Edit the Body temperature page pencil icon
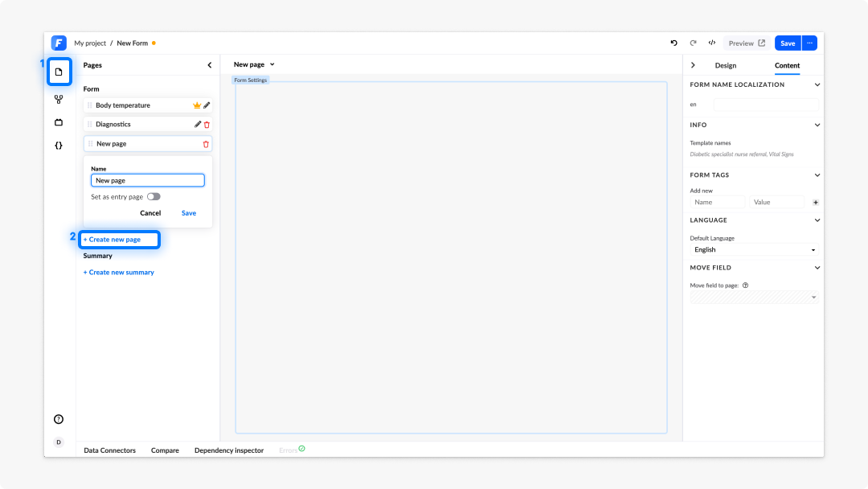The width and height of the screenshot is (868, 489). 207,105
